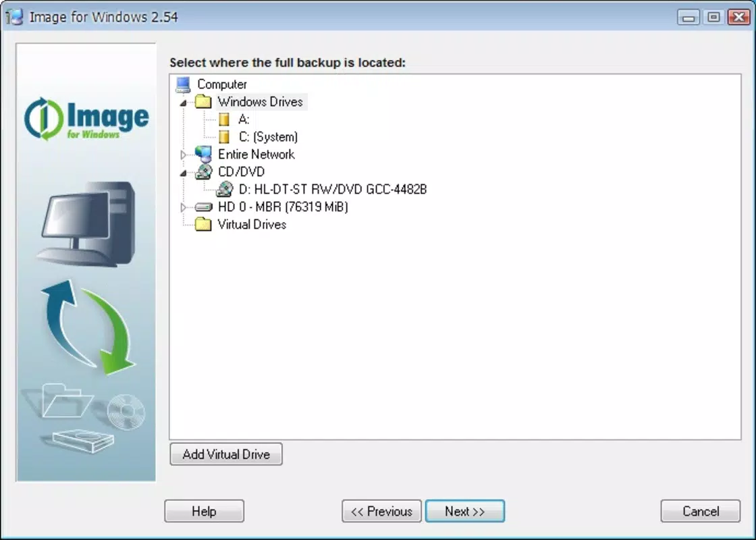Collapse the Windows Drives node
The image size is (756, 540).
point(183,103)
